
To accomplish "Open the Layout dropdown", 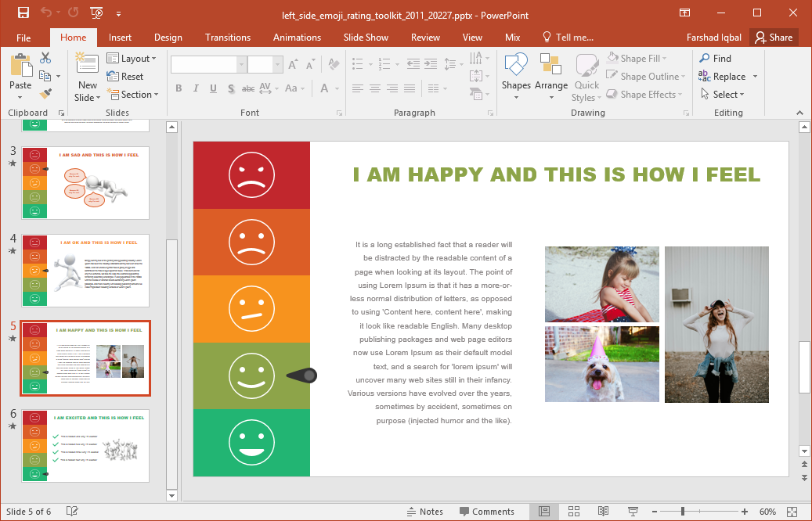I will 133,58.
